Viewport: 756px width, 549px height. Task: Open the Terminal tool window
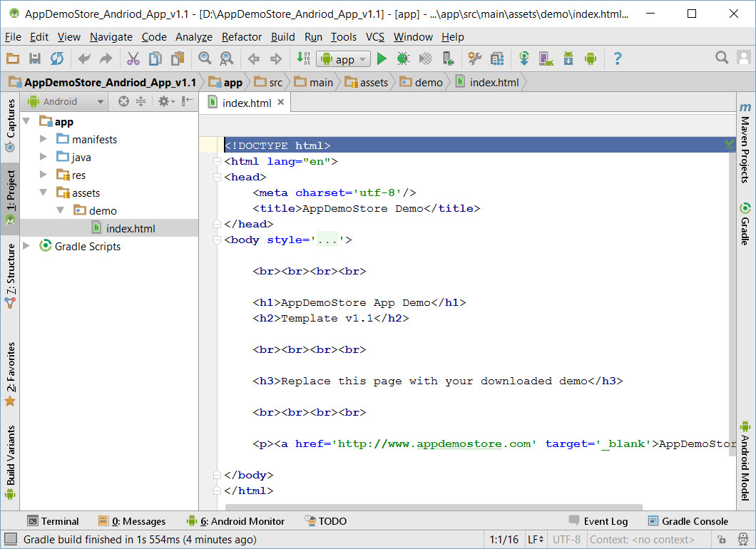point(53,521)
